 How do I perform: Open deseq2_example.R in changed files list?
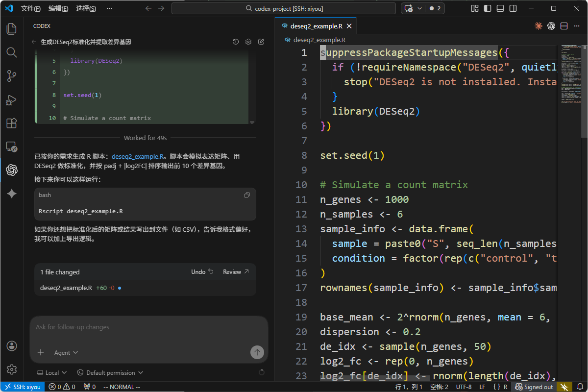pyautogui.click(x=66, y=288)
